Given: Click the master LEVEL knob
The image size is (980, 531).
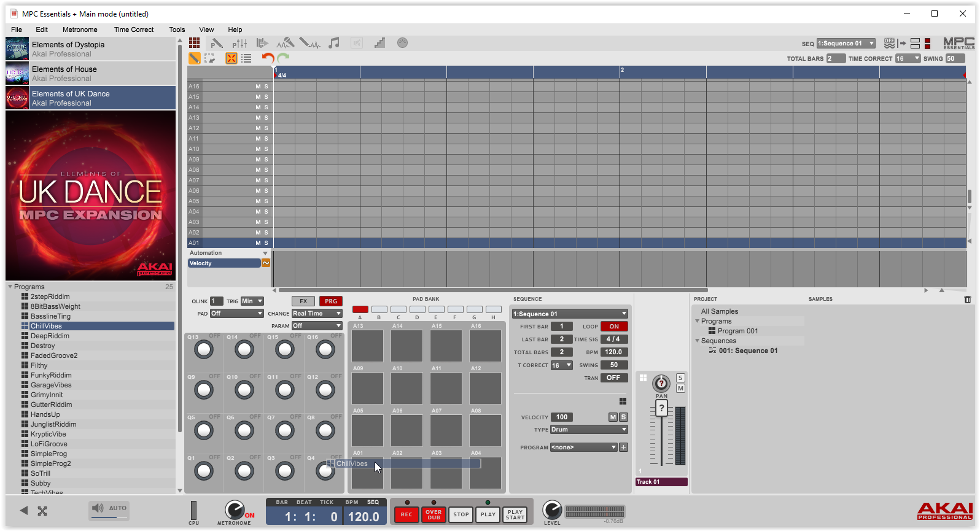Looking at the screenshot, I should tap(552, 510).
